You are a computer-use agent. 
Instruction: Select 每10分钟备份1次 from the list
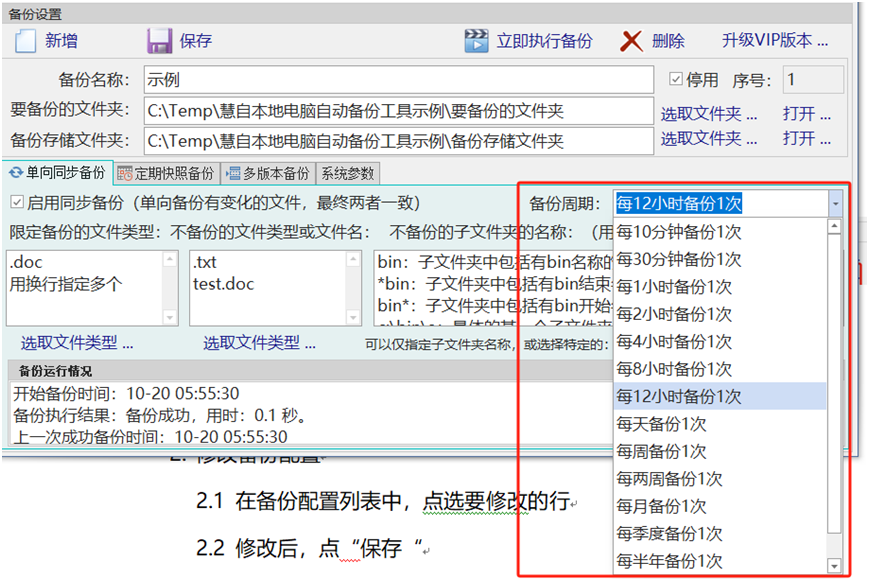click(x=679, y=232)
